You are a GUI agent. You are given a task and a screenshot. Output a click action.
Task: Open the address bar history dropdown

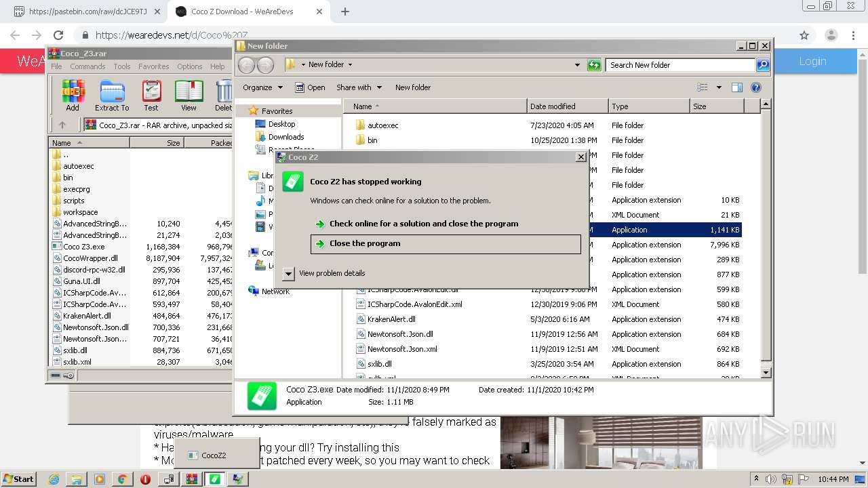(x=577, y=65)
